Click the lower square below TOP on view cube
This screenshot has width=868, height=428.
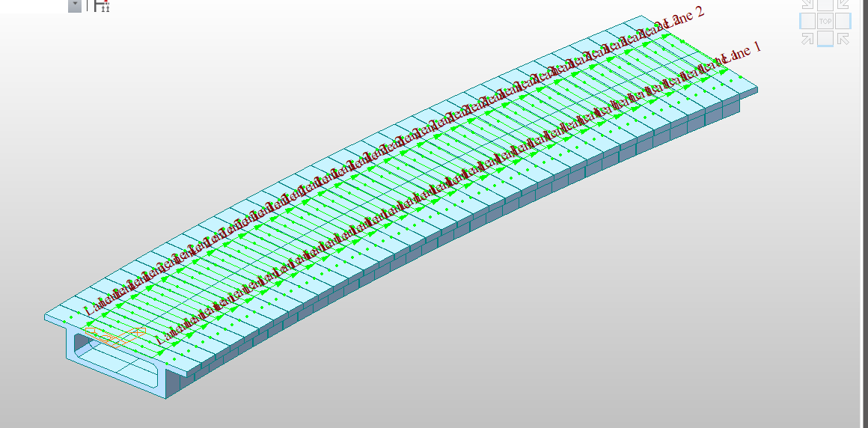[825, 38]
